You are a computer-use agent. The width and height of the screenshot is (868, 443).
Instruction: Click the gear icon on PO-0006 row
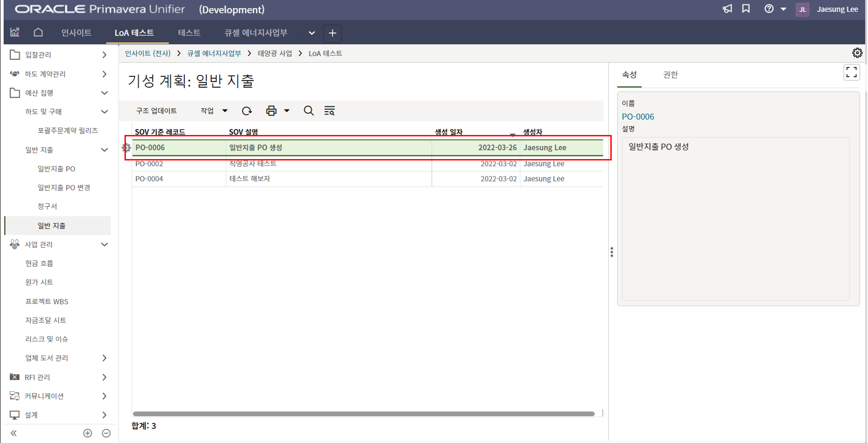126,148
